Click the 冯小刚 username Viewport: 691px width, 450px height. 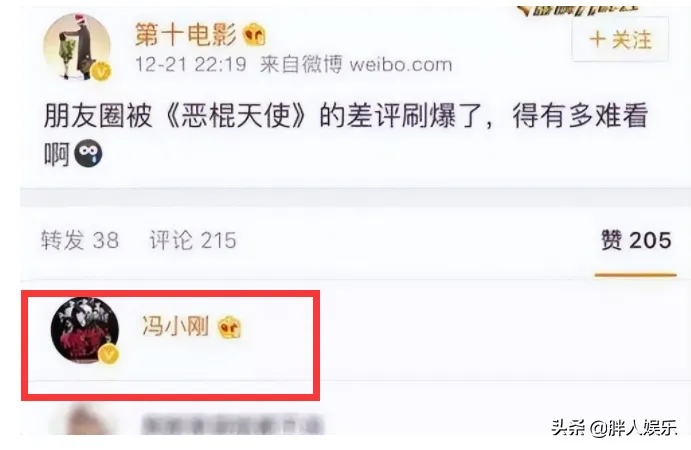[175, 326]
